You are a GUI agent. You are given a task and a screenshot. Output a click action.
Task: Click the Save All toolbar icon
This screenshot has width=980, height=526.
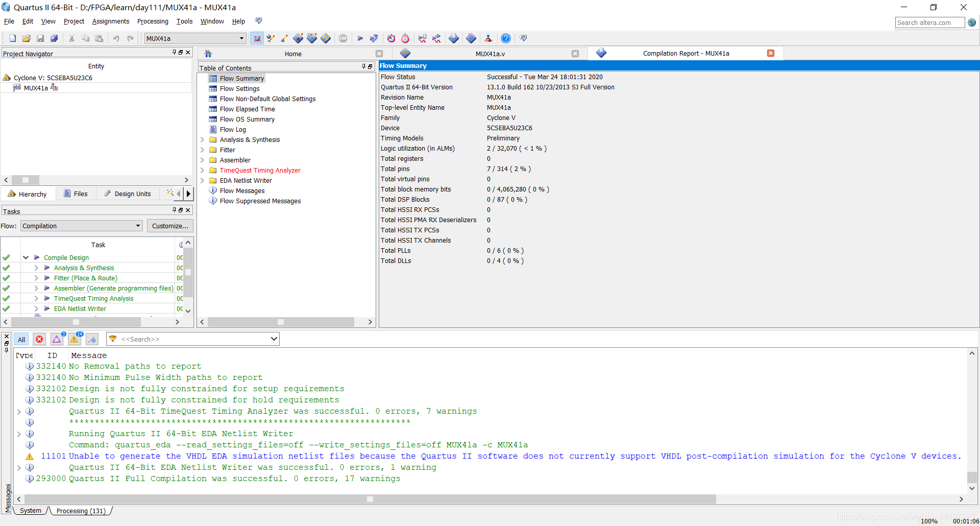pos(54,38)
